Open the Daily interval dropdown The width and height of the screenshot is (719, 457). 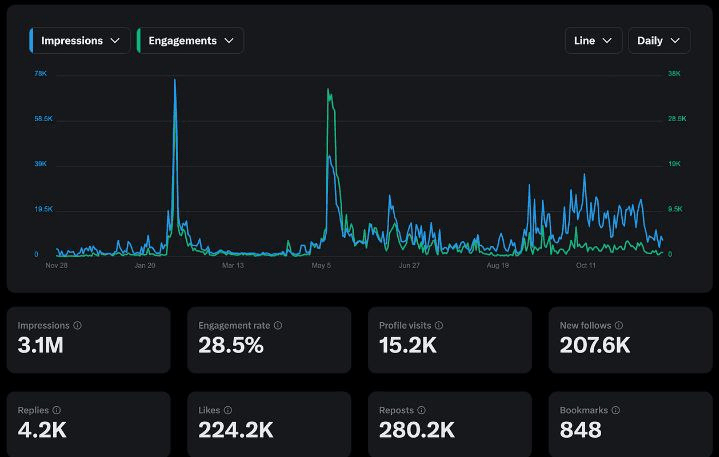659,40
